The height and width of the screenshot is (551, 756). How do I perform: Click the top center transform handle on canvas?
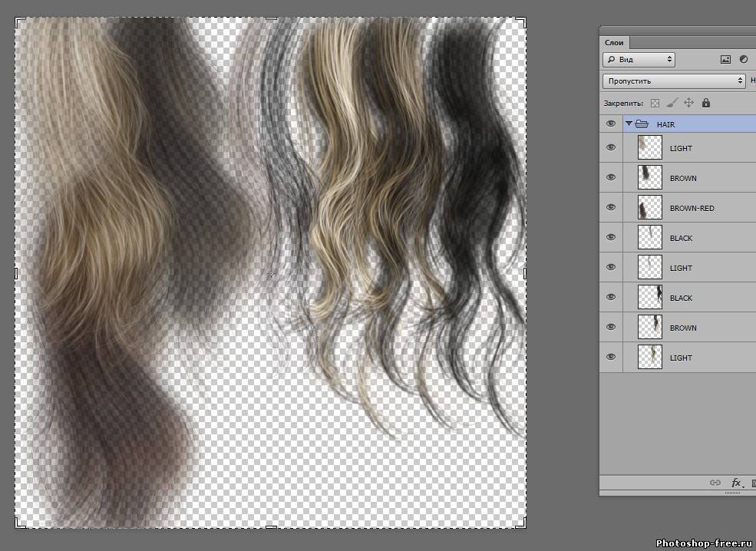270,18
